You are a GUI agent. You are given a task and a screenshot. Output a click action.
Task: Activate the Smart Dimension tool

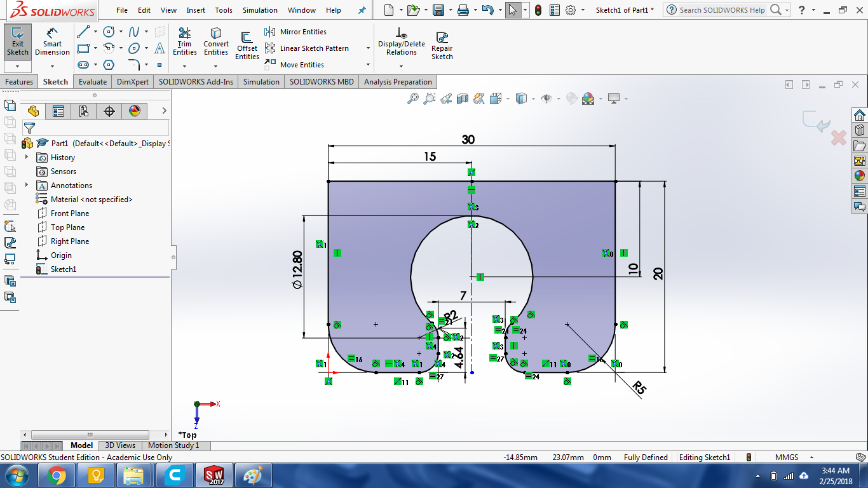tap(52, 41)
